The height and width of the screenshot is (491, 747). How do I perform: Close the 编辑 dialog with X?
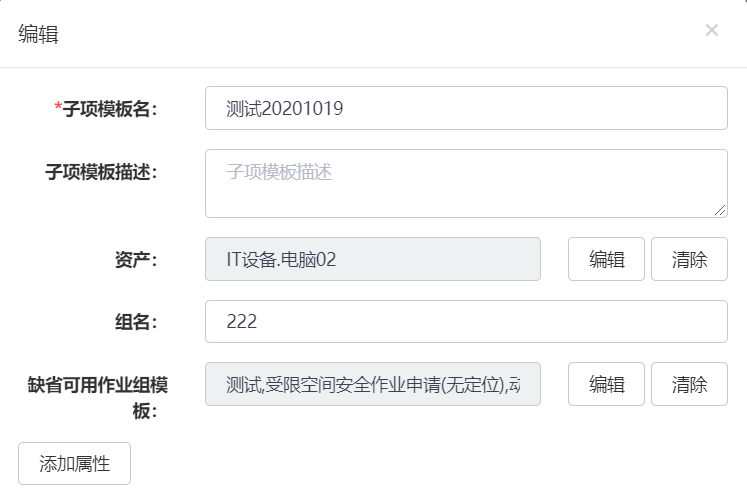coord(712,30)
